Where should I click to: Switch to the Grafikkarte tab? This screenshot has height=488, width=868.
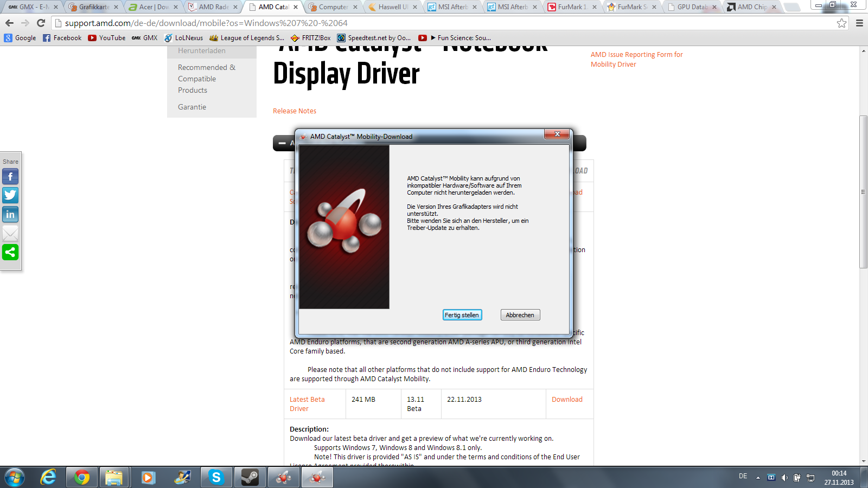(93, 7)
